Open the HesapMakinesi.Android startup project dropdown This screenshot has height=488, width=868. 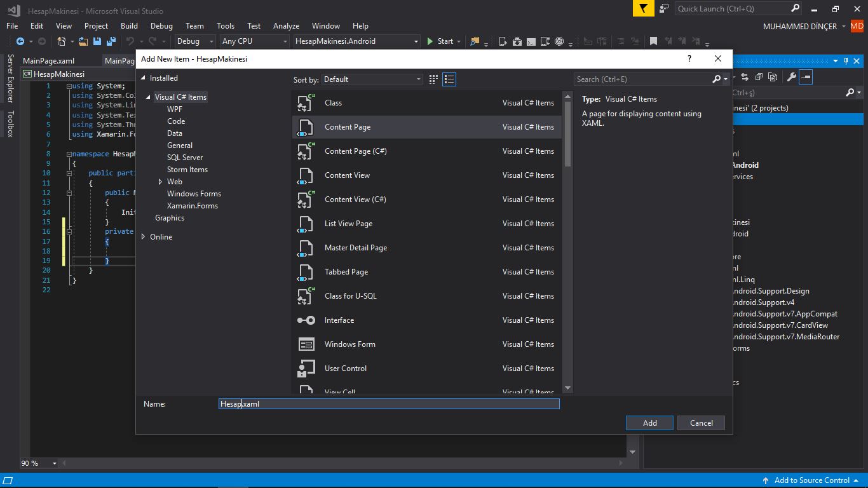(356, 41)
